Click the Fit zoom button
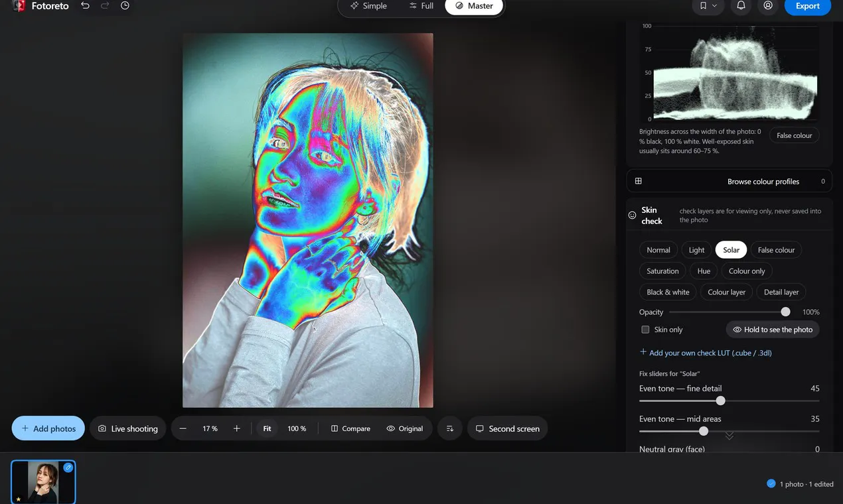Viewport: 843px width, 504px height. tap(267, 428)
